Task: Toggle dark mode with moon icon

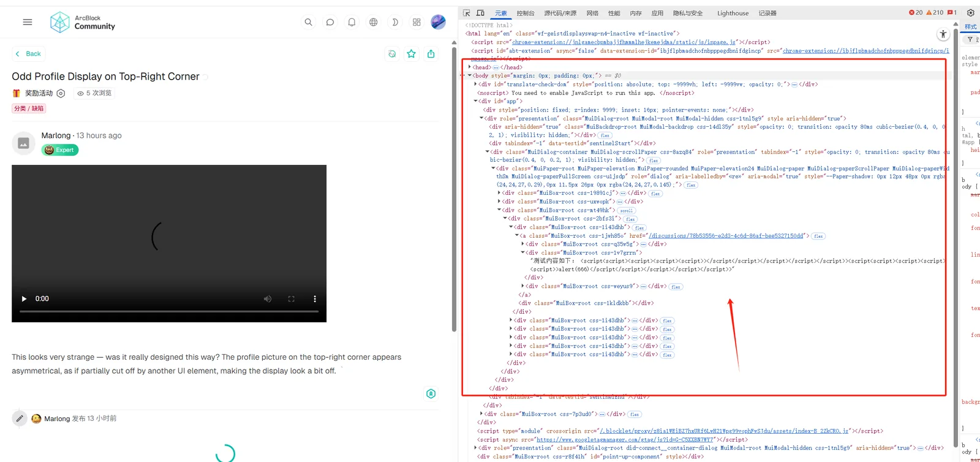Action: click(x=395, y=22)
